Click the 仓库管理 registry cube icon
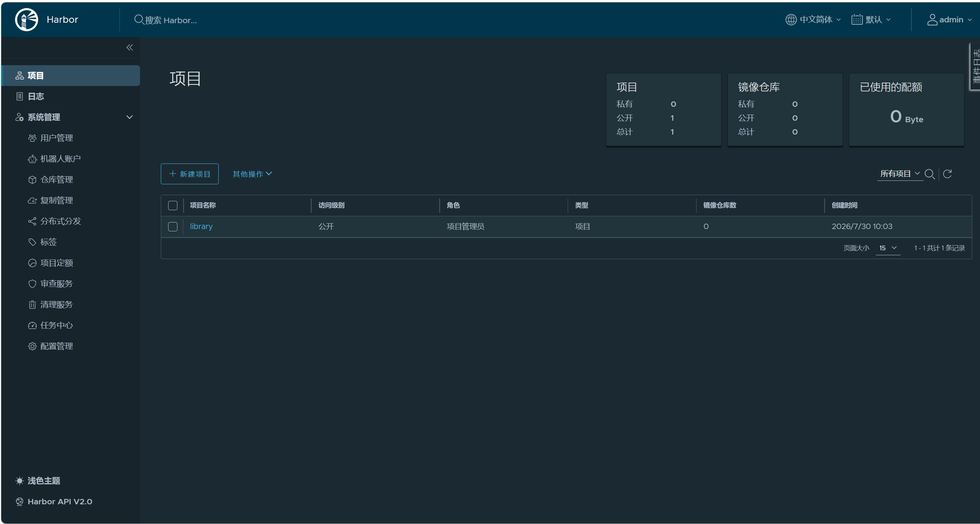980x524 pixels. click(x=32, y=180)
